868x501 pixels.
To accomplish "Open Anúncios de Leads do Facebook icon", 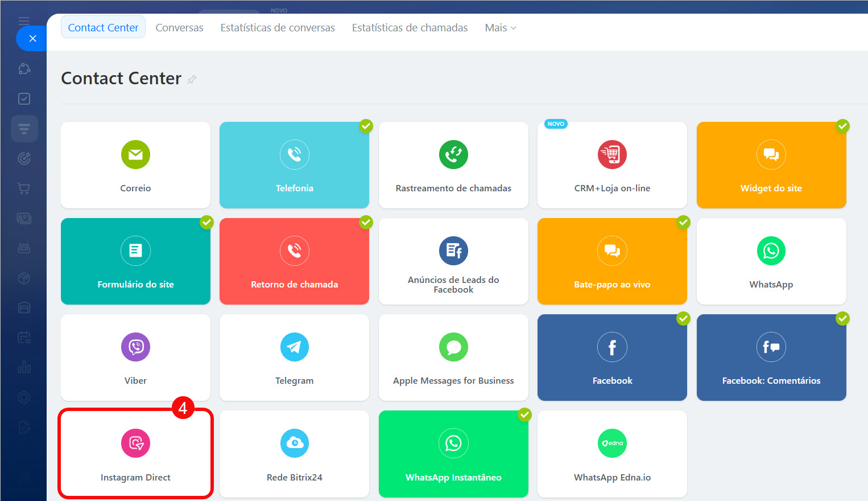I will [x=453, y=250].
